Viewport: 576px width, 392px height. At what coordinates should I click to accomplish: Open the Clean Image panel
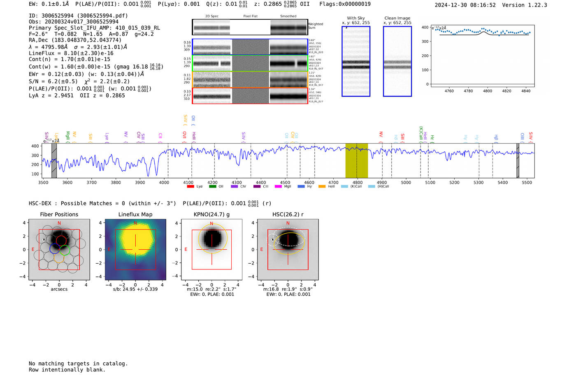point(397,61)
